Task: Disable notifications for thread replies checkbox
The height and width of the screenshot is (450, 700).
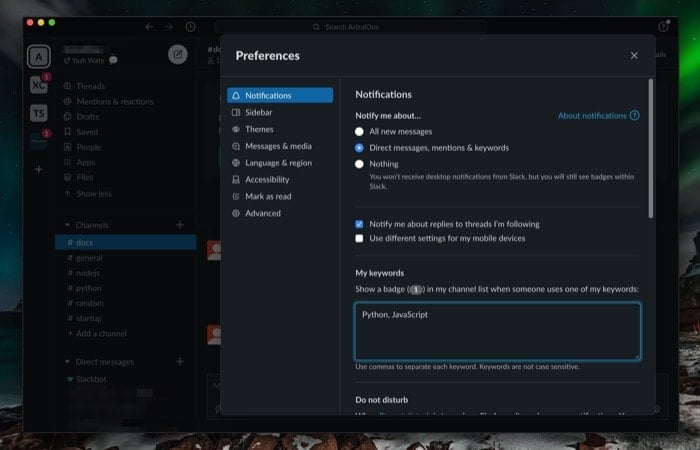Action: pyautogui.click(x=359, y=224)
